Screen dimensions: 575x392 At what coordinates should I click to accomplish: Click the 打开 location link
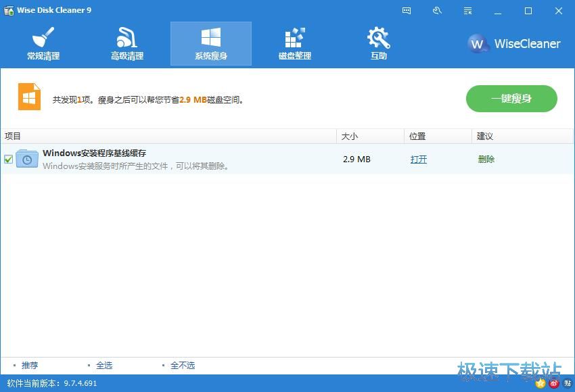(419, 160)
